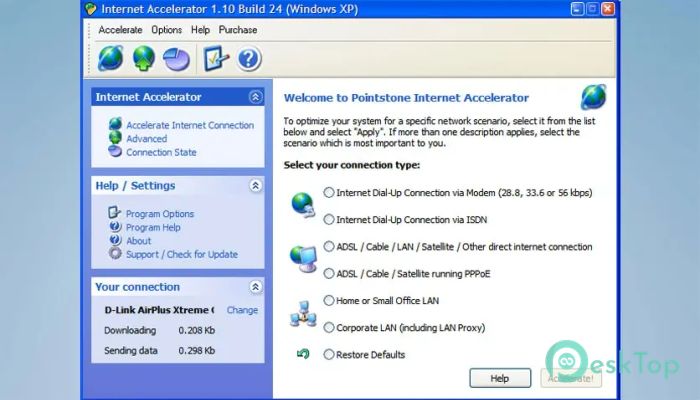Screen dimensions: 700x400
Task: Open the Help menu
Action: (x=200, y=30)
